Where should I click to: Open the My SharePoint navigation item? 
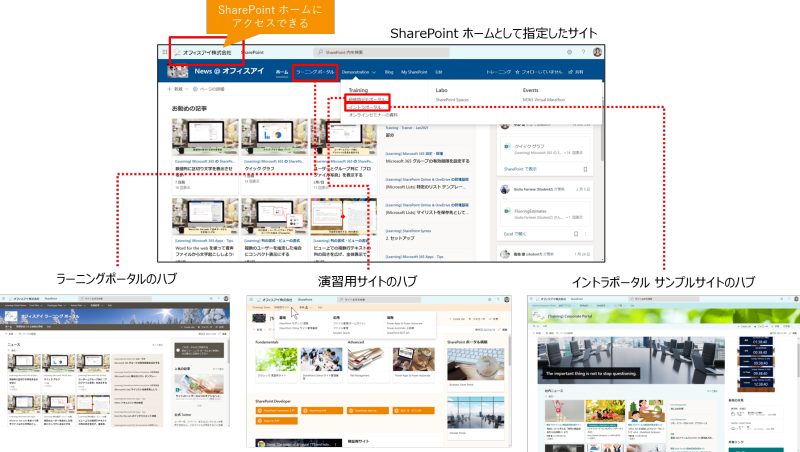click(x=414, y=72)
